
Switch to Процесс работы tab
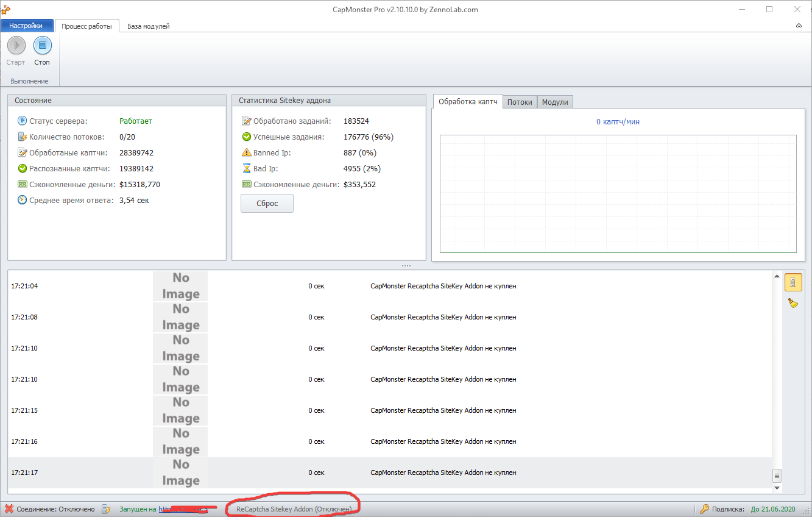[x=86, y=26]
